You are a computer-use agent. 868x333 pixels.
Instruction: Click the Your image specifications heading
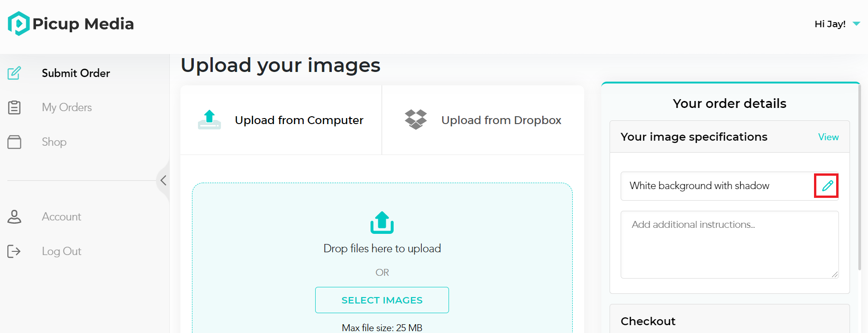694,137
